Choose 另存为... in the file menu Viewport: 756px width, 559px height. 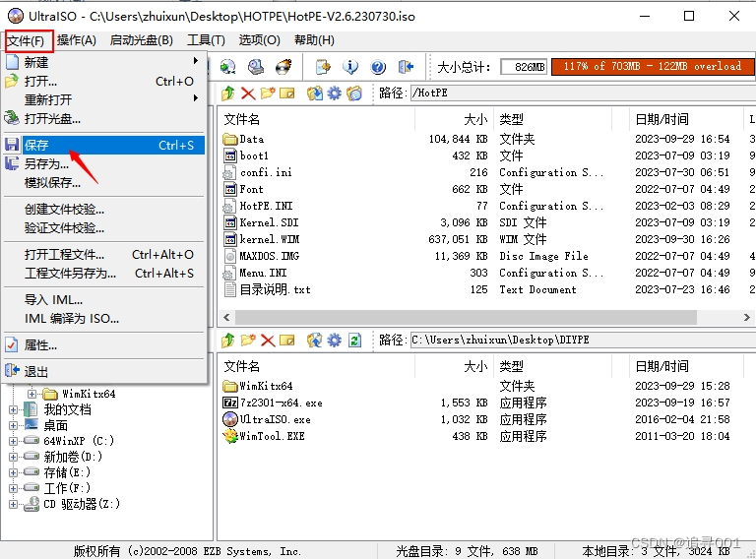(104, 163)
